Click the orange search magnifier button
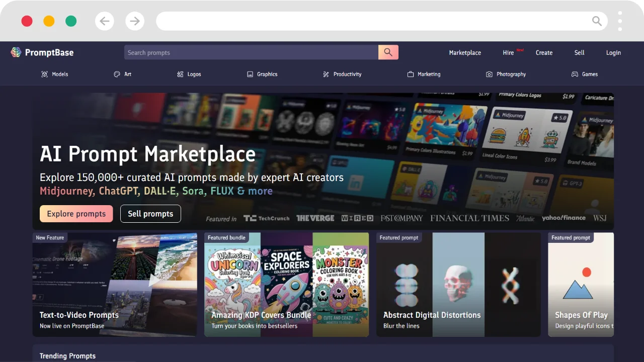 coord(388,52)
